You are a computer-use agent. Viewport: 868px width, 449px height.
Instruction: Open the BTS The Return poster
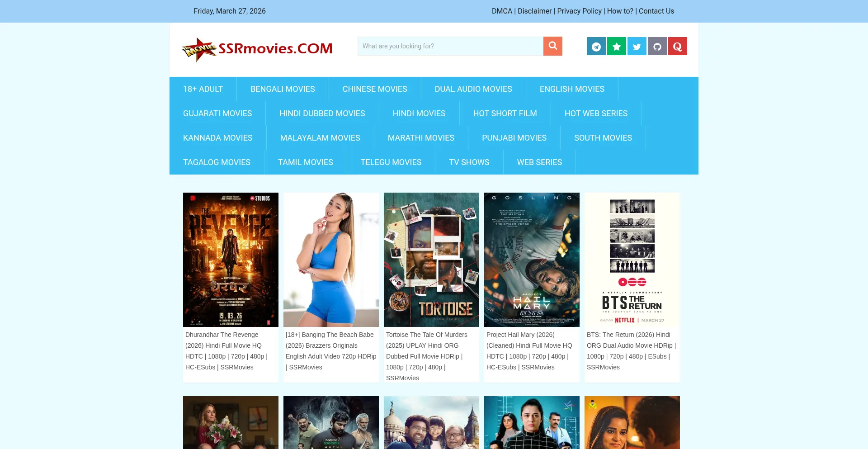pos(632,260)
